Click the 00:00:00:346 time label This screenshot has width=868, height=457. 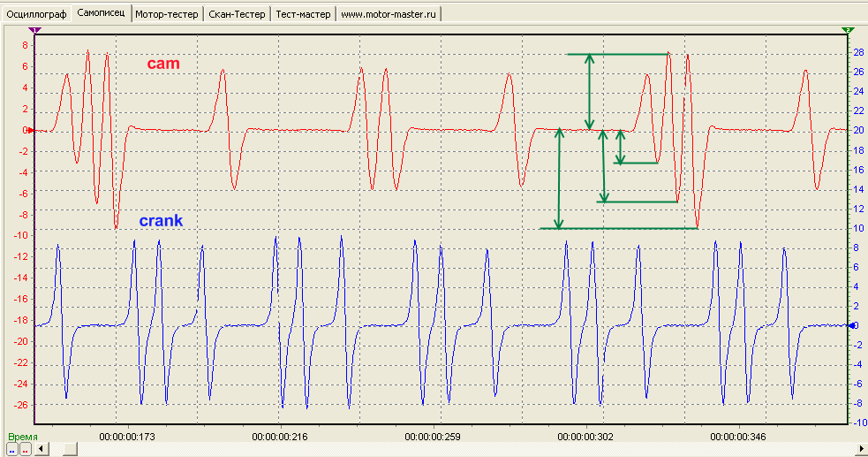(738, 437)
